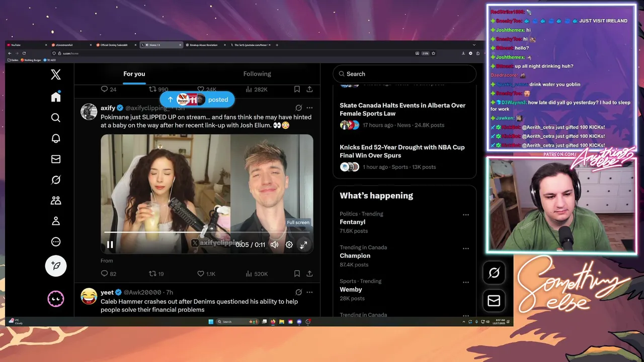The image size is (644, 362).
Task: Open more options on axify post
Action: click(x=309, y=108)
